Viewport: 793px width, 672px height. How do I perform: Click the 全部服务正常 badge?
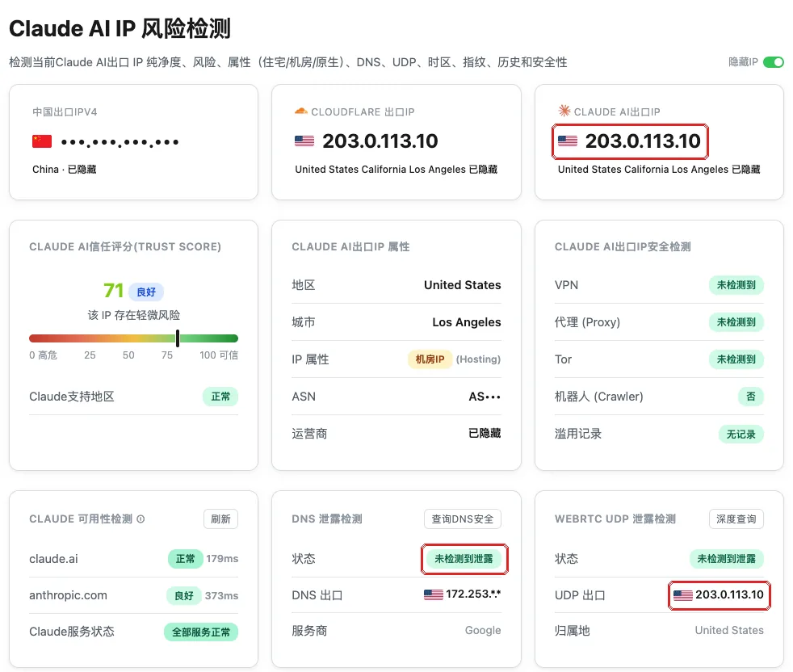click(x=201, y=632)
